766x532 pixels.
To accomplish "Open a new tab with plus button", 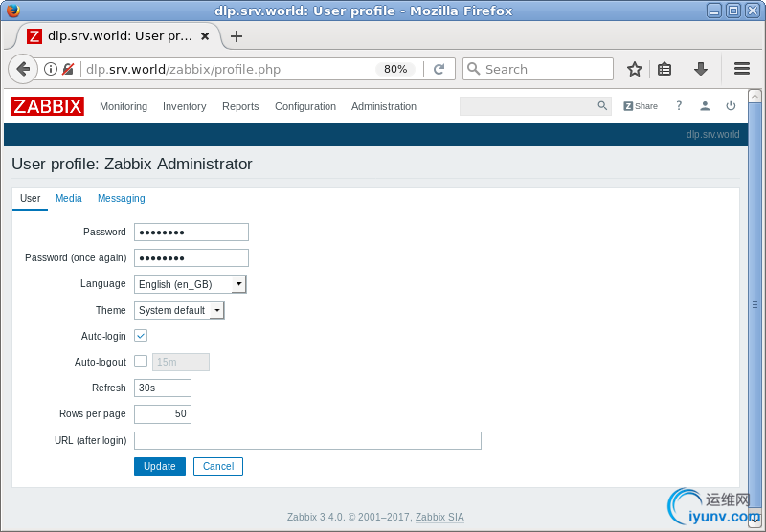I will [x=237, y=36].
